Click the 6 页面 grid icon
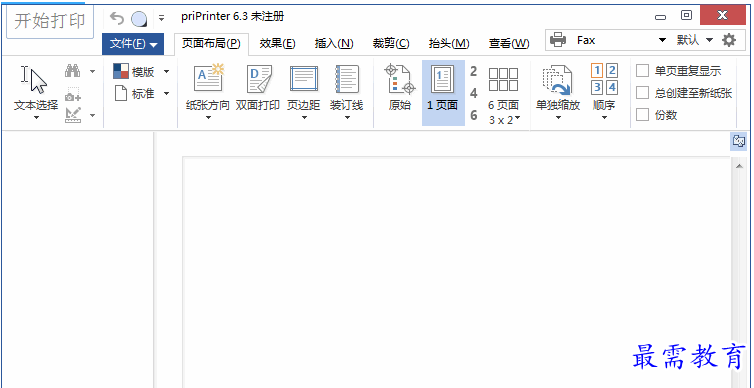 tap(503, 79)
